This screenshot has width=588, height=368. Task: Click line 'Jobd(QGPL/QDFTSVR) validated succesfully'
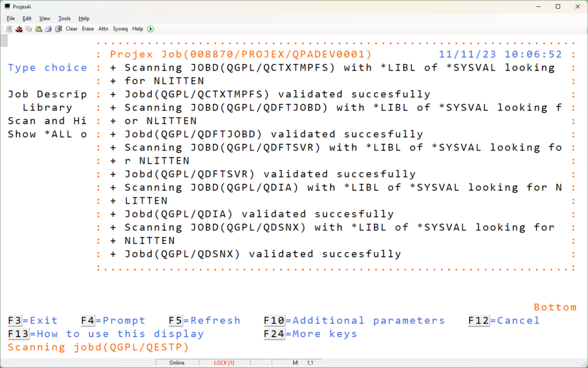(x=262, y=174)
